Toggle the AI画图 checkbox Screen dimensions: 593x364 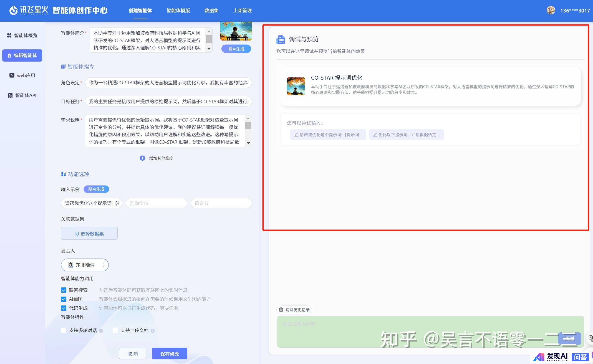click(x=64, y=299)
